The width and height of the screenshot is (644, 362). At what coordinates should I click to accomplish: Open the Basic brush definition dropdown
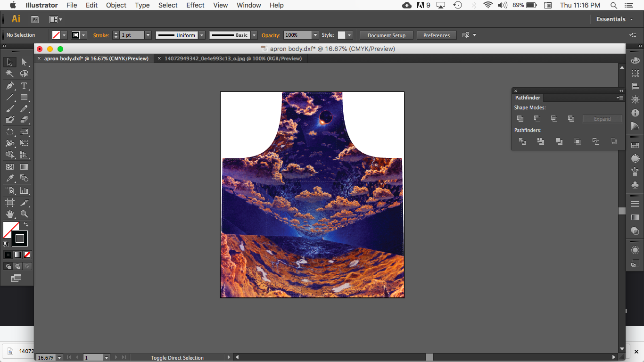pos(254,35)
